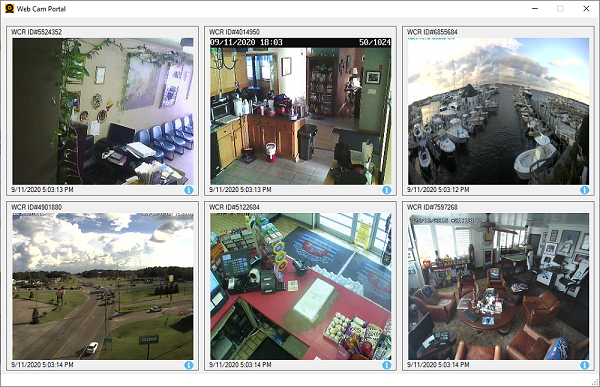Open info for webcam WCR ID#6855684
This screenshot has height=387, width=600.
(584, 190)
